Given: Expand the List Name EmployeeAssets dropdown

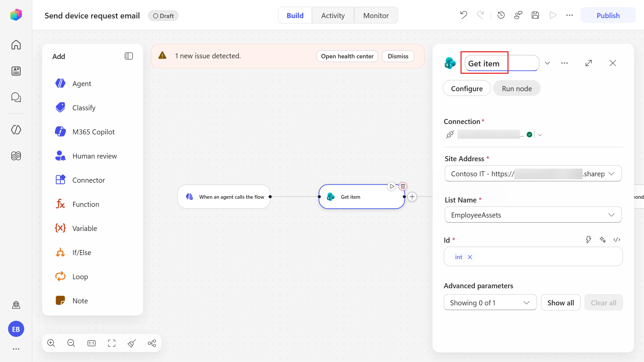Looking at the screenshot, I should click(533, 215).
